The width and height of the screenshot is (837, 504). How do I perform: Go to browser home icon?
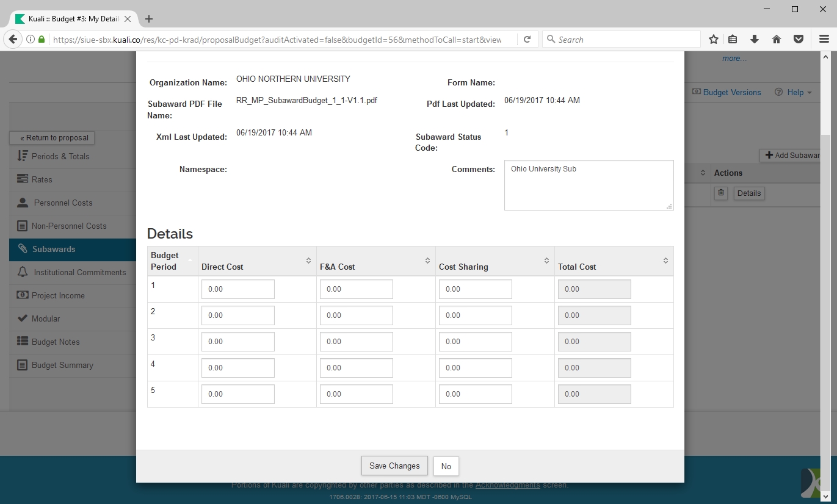(777, 40)
